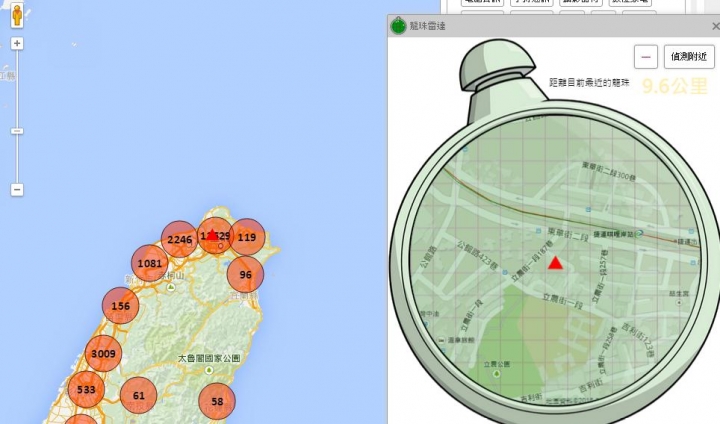Click the 公館路423巷 label in radar

click(479, 255)
